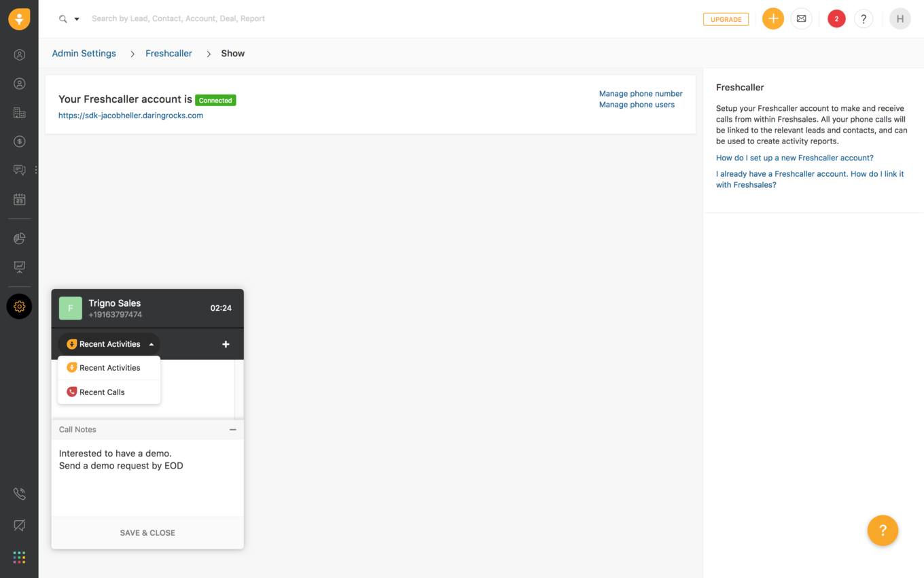Open the Admin Settings gear icon

pyautogui.click(x=19, y=307)
